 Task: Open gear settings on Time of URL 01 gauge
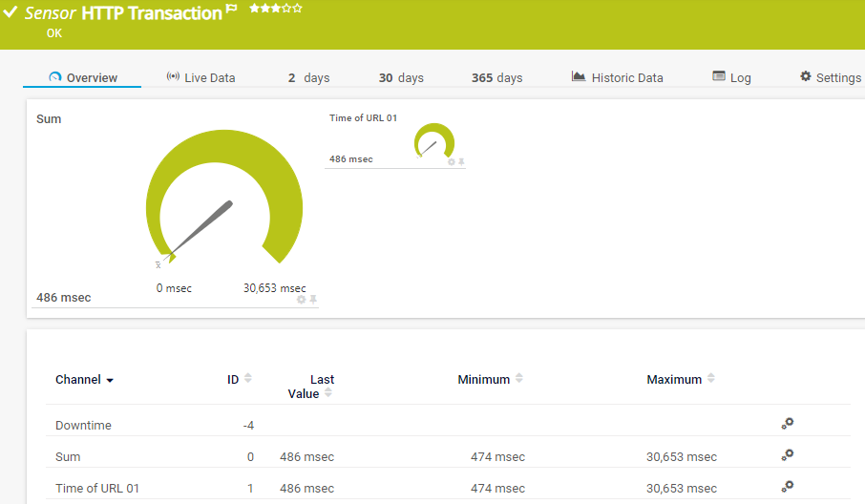tap(452, 162)
